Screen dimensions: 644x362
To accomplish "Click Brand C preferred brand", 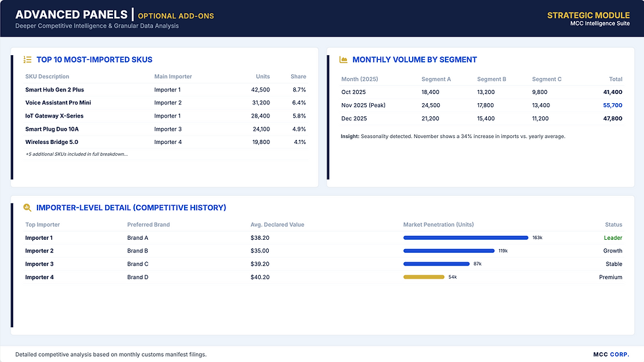I will point(137,264).
